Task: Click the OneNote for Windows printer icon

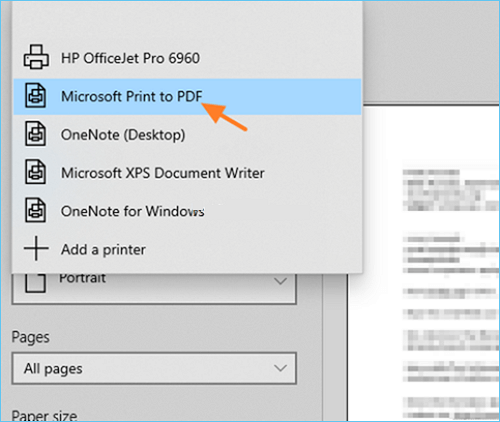Action: [x=35, y=210]
